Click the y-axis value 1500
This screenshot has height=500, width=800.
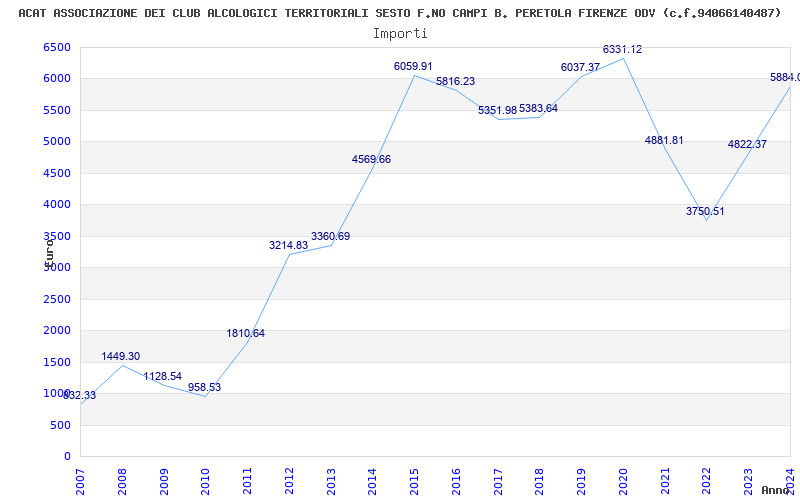[x=57, y=362]
